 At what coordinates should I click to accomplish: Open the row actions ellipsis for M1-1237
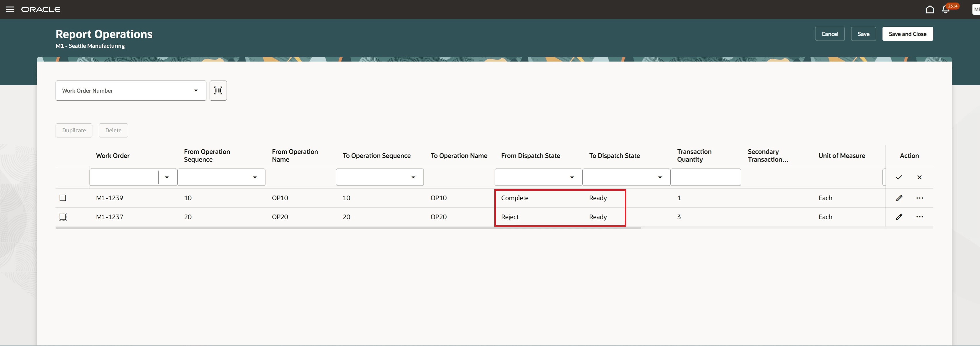[920, 217]
